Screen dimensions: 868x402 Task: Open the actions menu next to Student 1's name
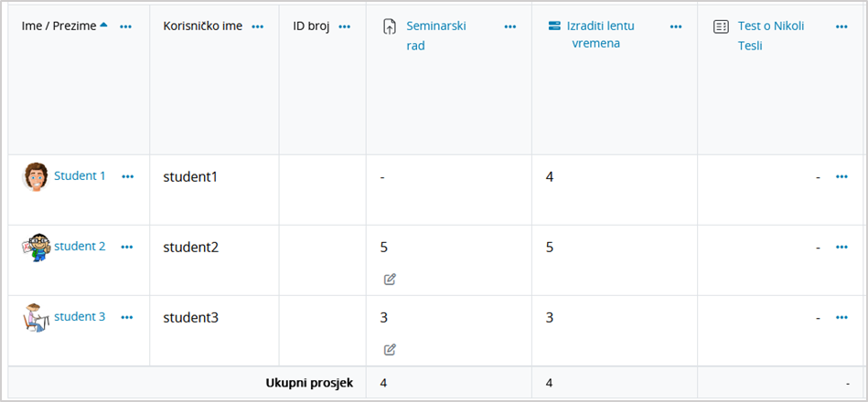click(x=127, y=176)
